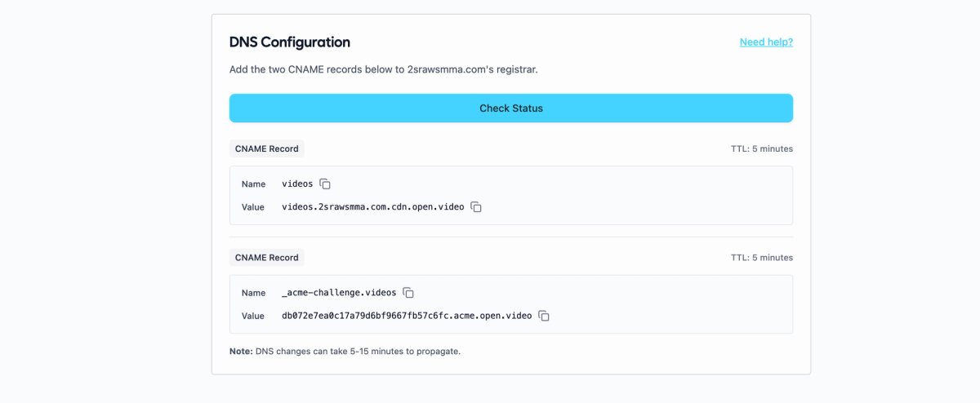Click the _acme-challenge.videos text
The height and width of the screenshot is (403, 980).
tap(339, 293)
